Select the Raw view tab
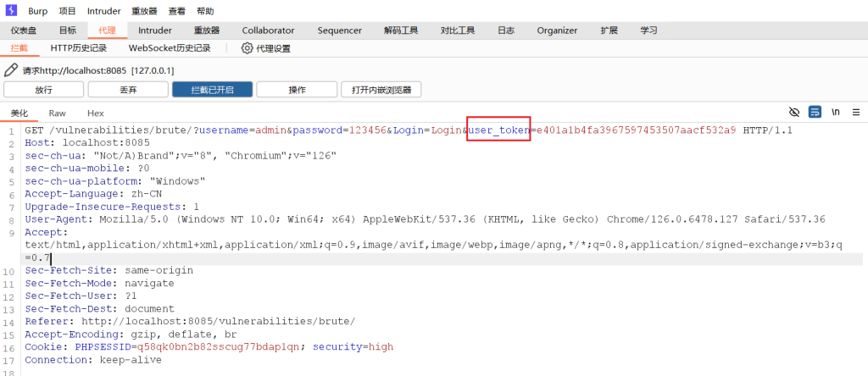This screenshot has height=376, width=868. click(x=58, y=113)
